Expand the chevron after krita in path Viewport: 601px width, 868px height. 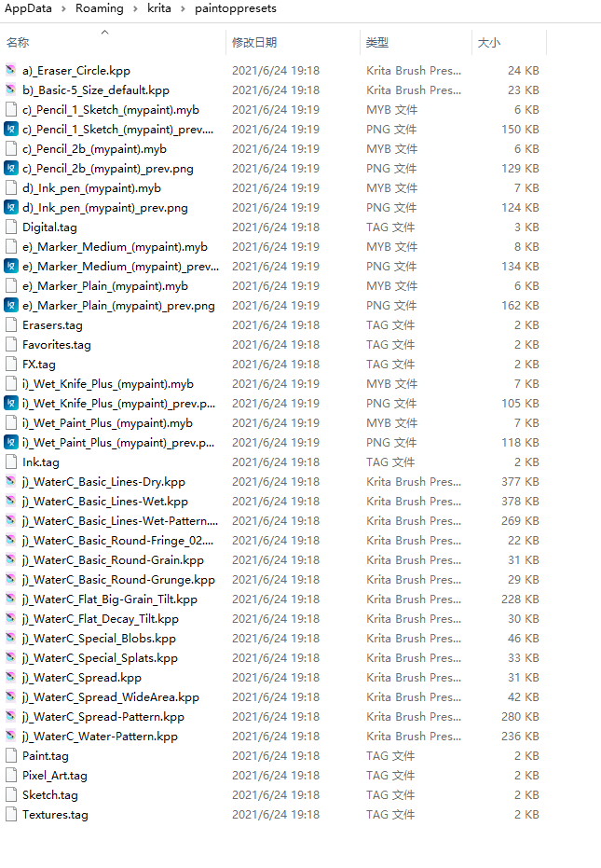pos(183,8)
